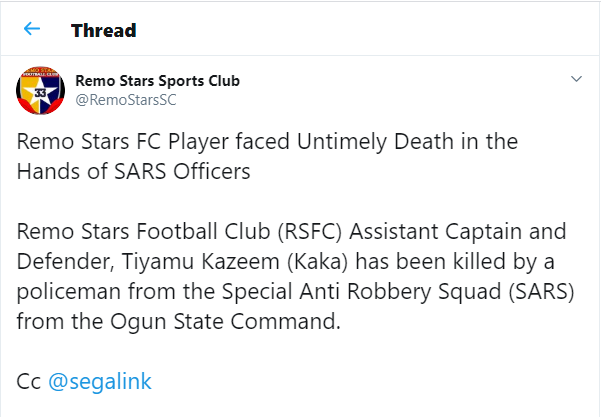Click the back arrow icon
Screen dimensions: 601x417
[31, 29]
